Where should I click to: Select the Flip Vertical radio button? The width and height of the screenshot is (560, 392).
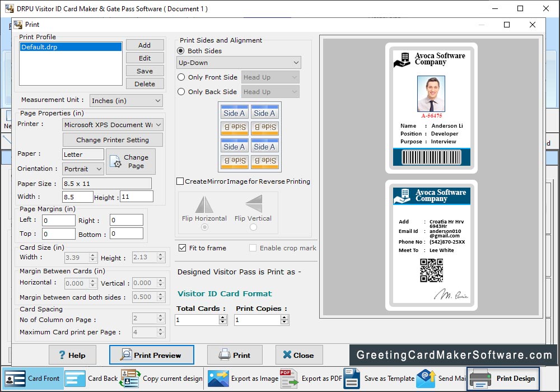pos(253,227)
